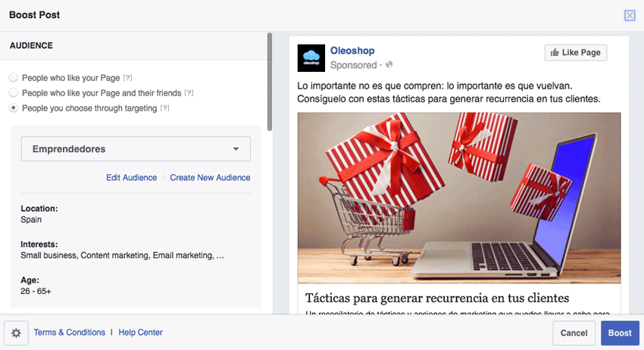Close the Boost Post dialog
The height and width of the screenshot is (350, 644).
click(630, 16)
